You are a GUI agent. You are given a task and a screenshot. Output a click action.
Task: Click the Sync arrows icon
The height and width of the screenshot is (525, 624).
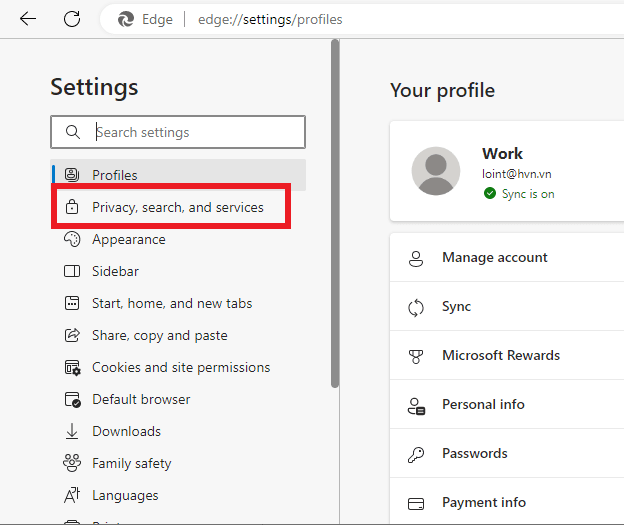[416, 308]
